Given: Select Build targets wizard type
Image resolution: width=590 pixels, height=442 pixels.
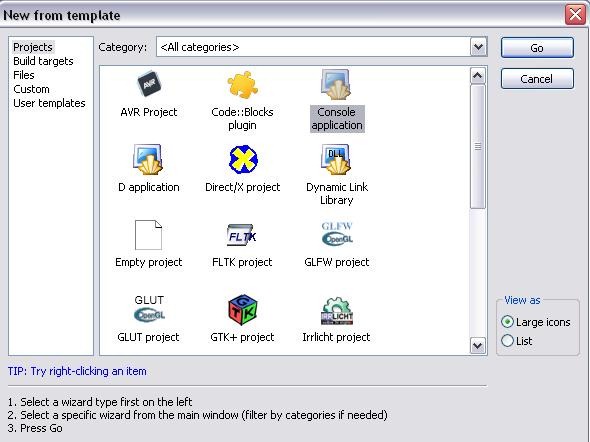Looking at the screenshot, I should [x=43, y=61].
